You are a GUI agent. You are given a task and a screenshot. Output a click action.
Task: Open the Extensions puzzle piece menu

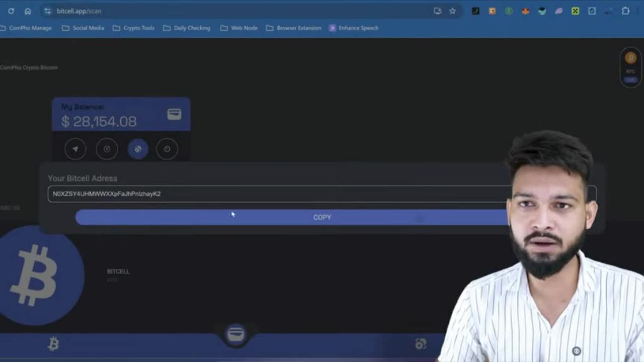click(x=625, y=11)
